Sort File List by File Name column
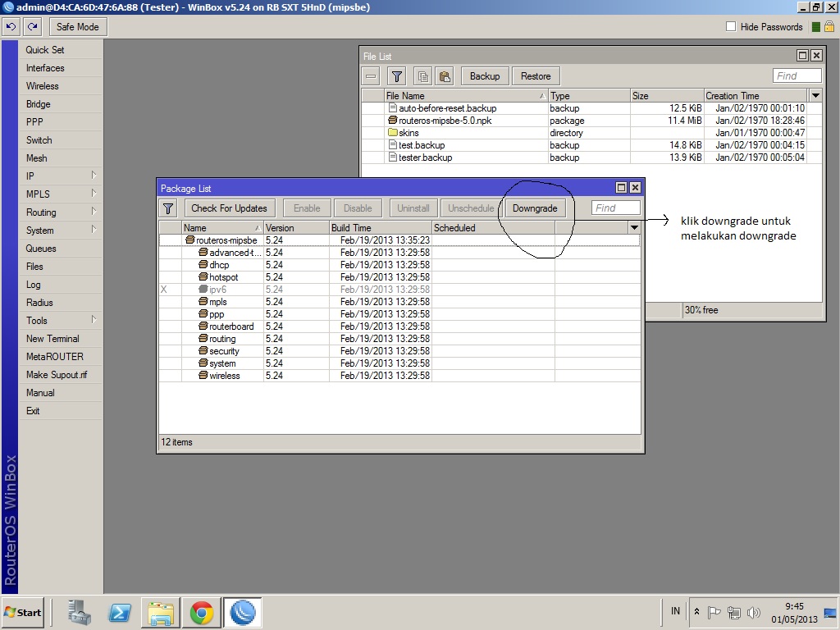The image size is (840, 630). click(x=466, y=96)
